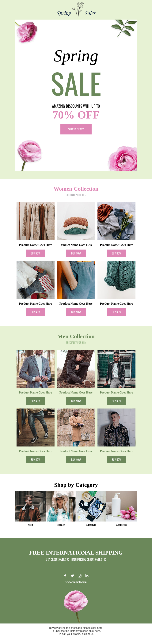
Task: Click 'here' to edit your profile
Action: [90, 634]
